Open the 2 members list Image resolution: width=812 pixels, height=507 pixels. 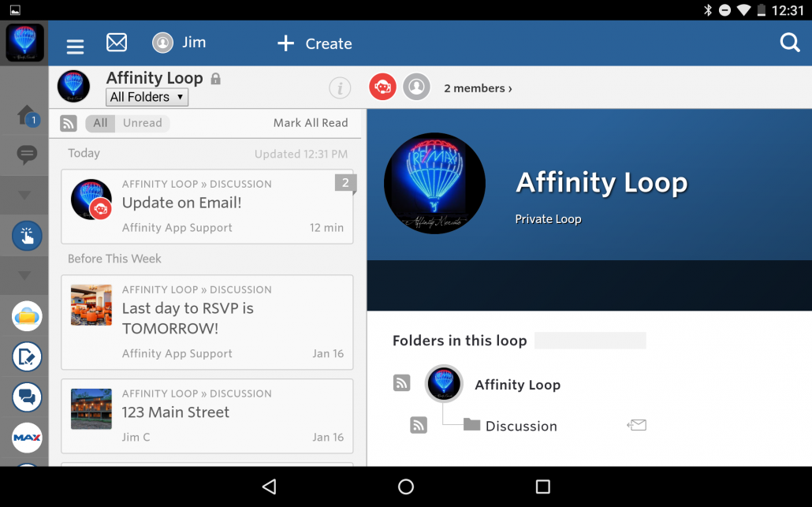click(478, 88)
